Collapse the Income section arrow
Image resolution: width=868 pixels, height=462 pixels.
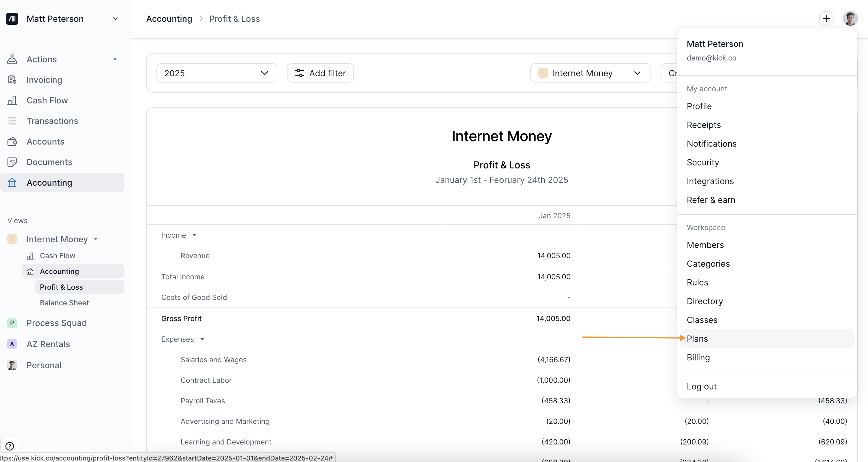[194, 235]
